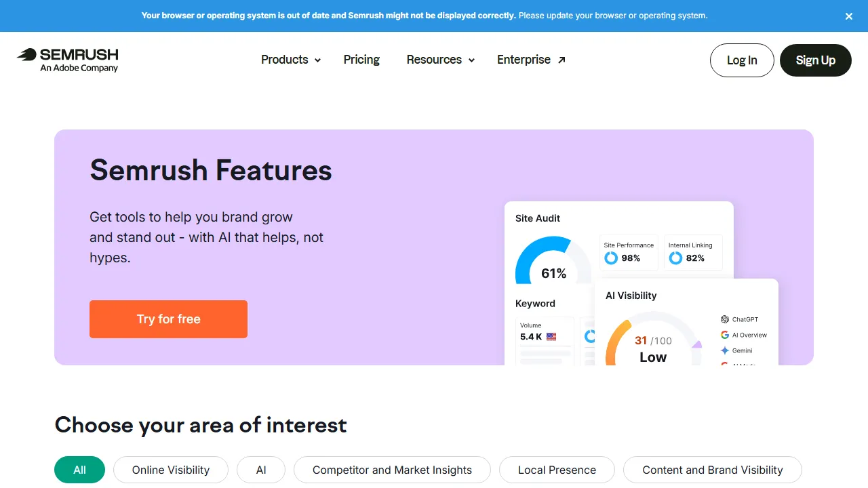Click the Site Audit card title

(x=538, y=218)
